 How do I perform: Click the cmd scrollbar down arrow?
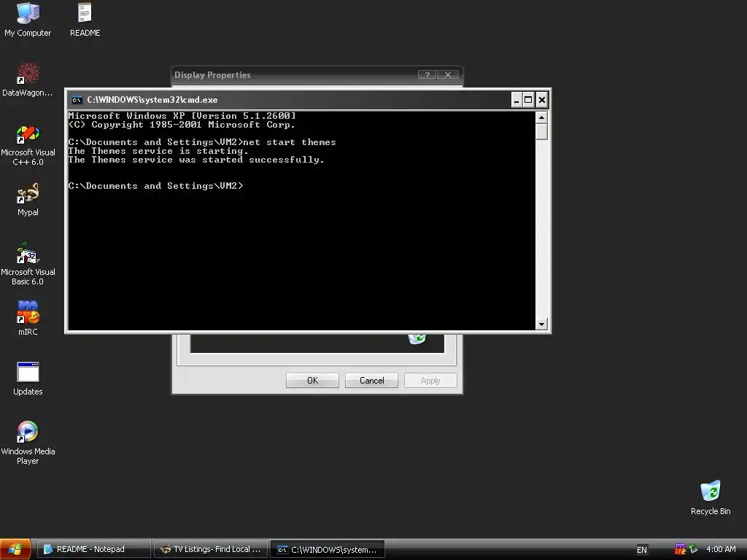point(541,324)
